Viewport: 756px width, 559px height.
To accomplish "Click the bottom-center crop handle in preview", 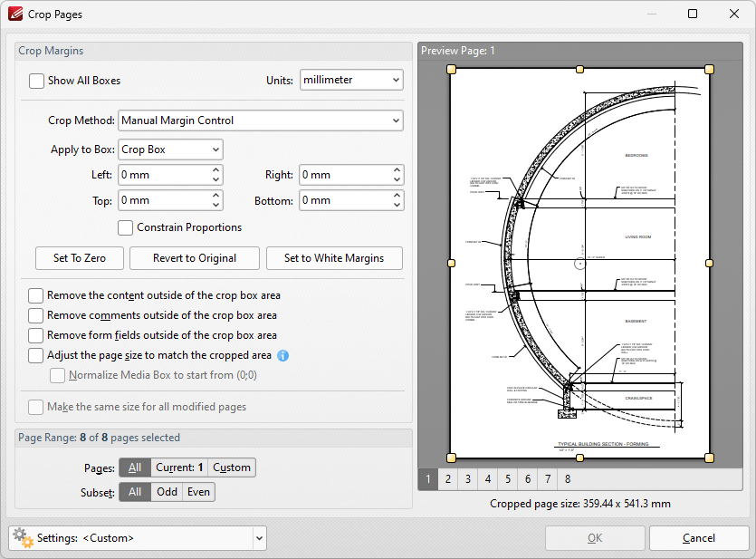I will coord(580,458).
